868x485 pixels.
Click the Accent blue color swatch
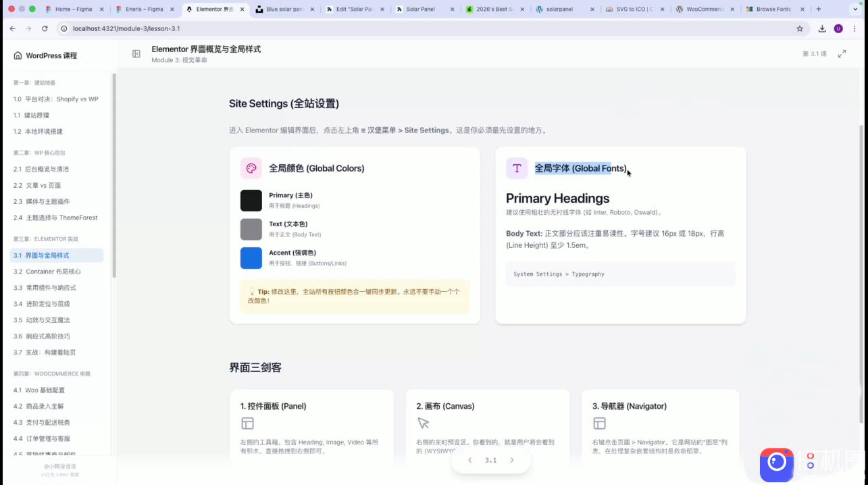tap(251, 258)
